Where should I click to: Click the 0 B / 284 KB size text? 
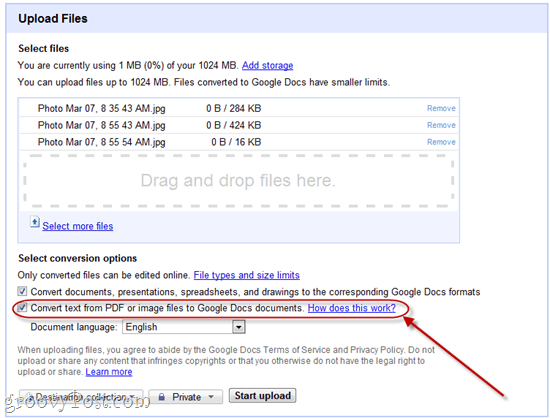pyautogui.click(x=234, y=109)
